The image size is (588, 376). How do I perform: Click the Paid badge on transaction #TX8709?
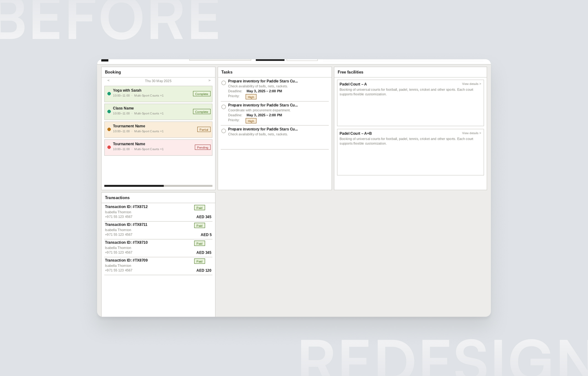[199, 261]
